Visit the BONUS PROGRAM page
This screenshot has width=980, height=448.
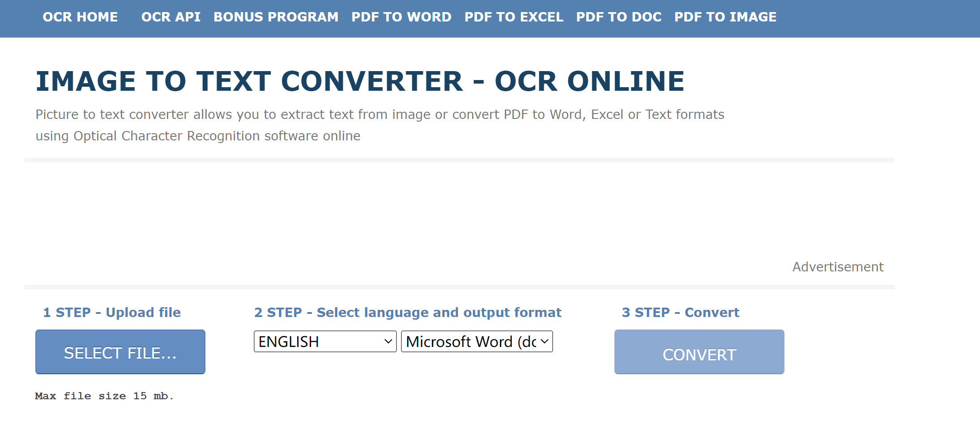[x=276, y=17]
